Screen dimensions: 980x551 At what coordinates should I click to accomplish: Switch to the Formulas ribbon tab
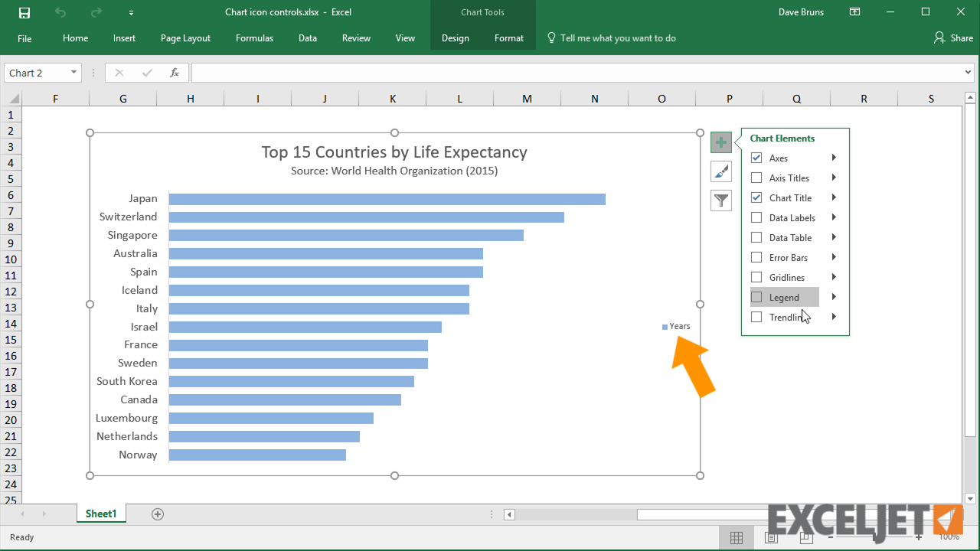click(254, 37)
